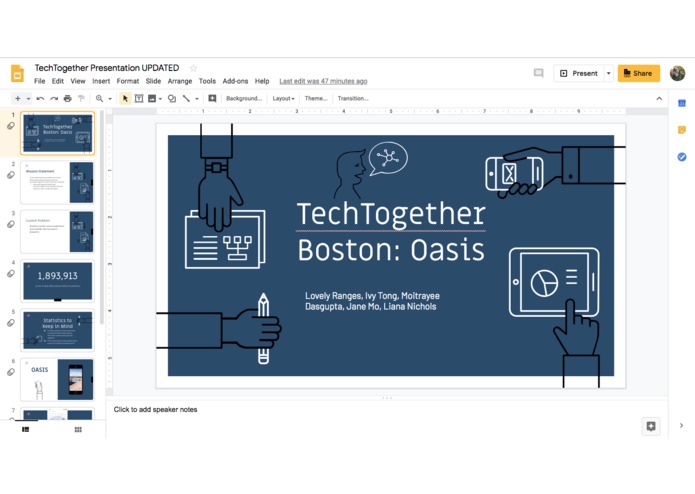Open new slide layout dropdown arrow
695x494 pixels.
click(28, 98)
